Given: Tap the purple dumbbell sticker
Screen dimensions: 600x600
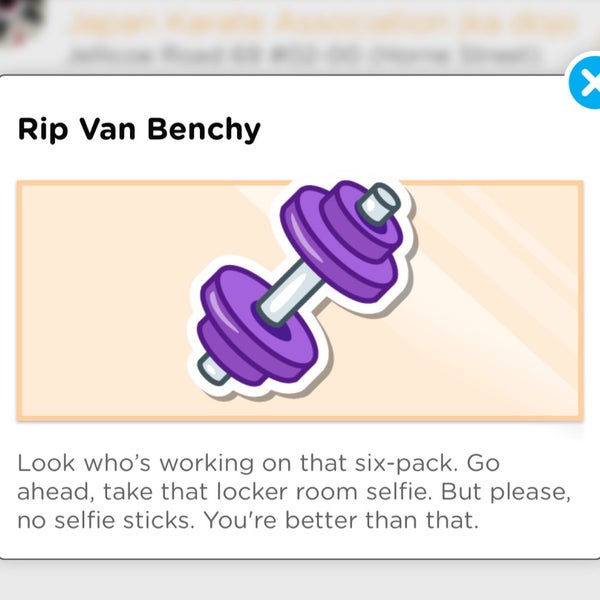Looking at the screenshot, I should click(x=300, y=285).
